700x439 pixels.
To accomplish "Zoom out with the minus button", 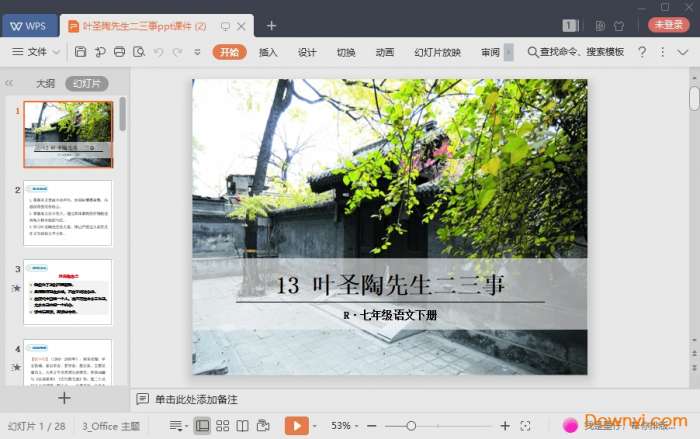I will (x=371, y=426).
